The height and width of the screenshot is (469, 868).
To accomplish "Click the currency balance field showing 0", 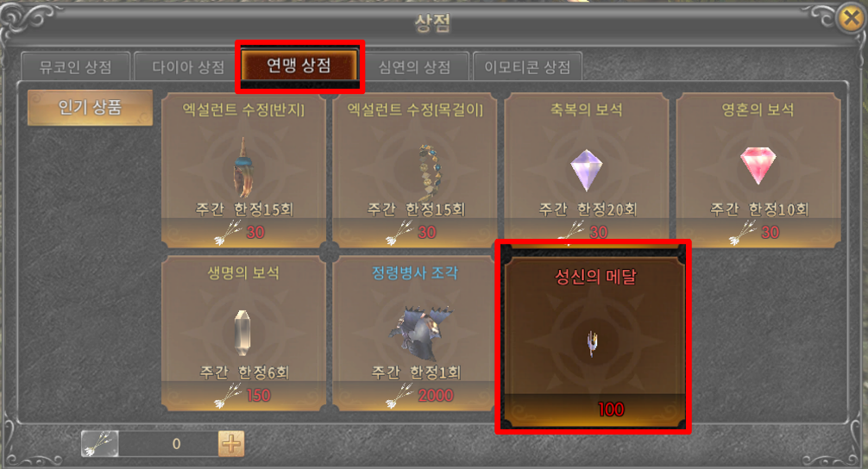I will point(169,443).
